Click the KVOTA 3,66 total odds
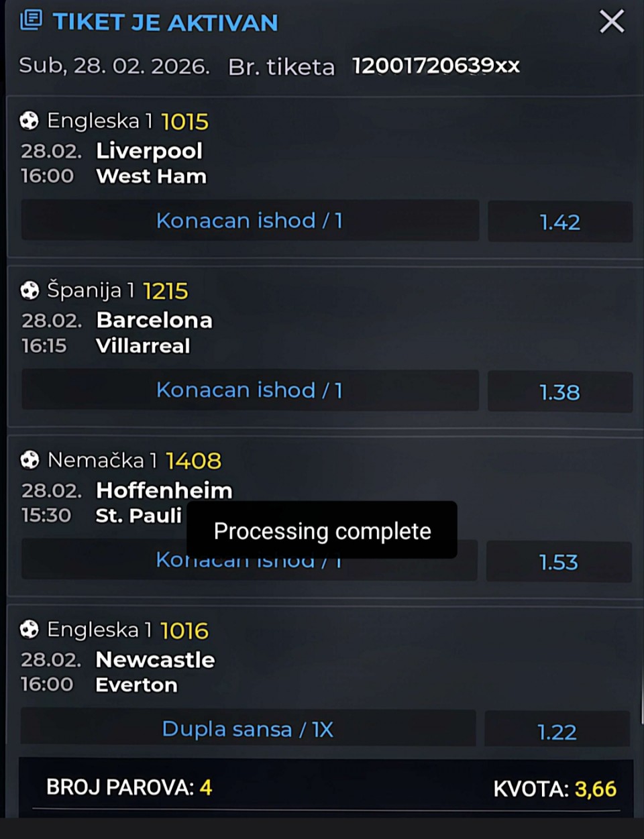Image resolution: width=644 pixels, height=839 pixels. point(555,789)
